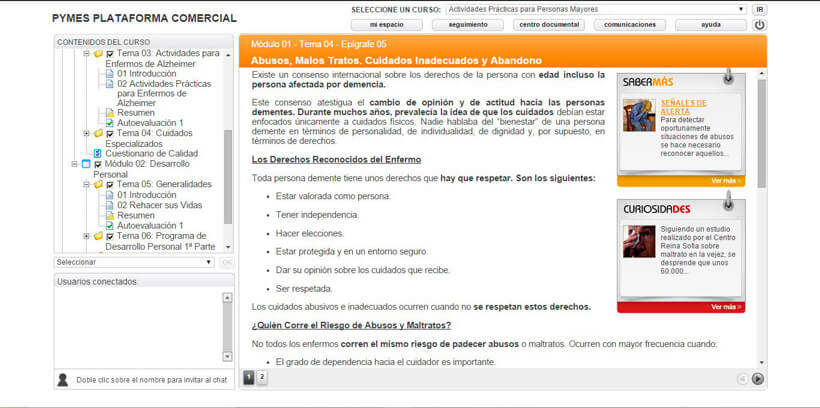This screenshot has height=408, width=820.
Task: Collapse the Módulo 02 tree node
Action: point(74,164)
